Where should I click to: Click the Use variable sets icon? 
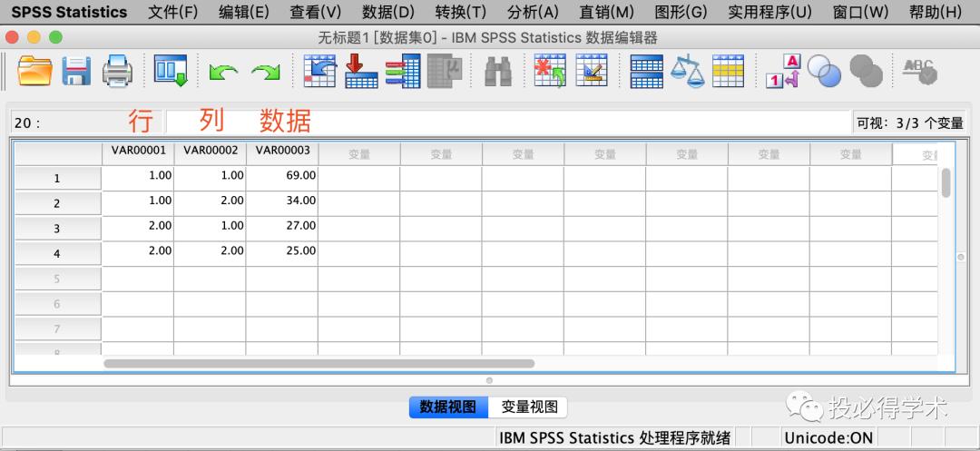tap(824, 71)
